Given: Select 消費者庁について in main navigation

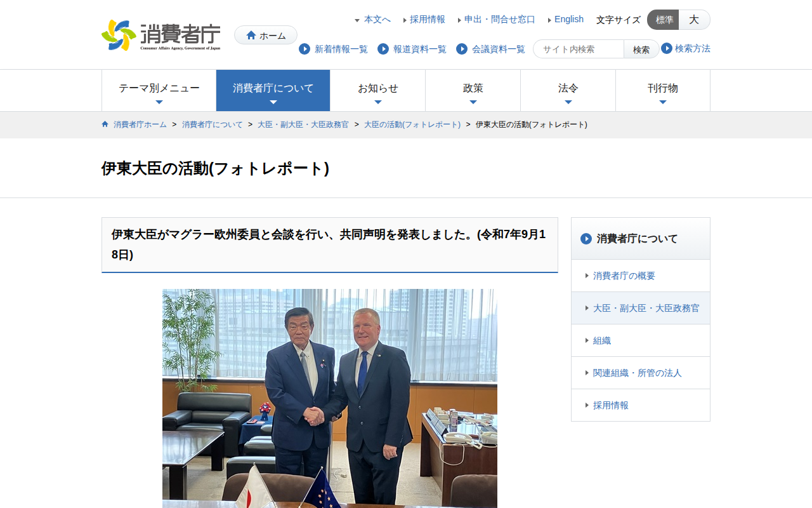Looking at the screenshot, I should pyautogui.click(x=273, y=91).
